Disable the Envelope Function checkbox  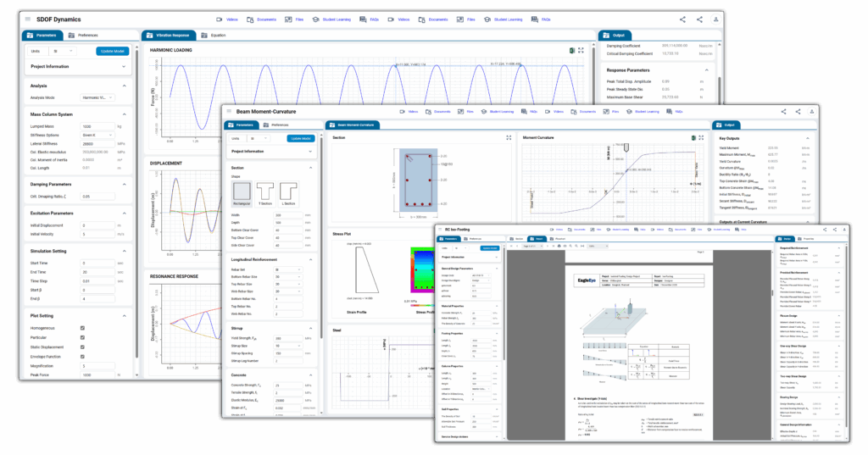pos(81,355)
